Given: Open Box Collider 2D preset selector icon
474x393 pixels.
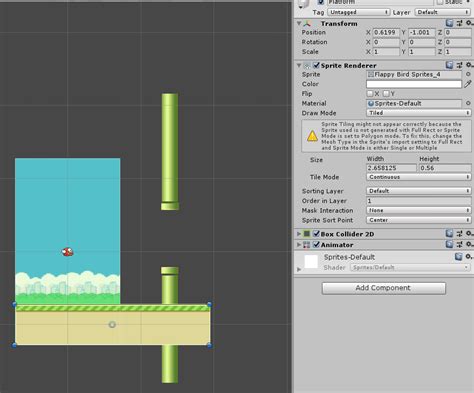Looking at the screenshot, I should (459, 234).
